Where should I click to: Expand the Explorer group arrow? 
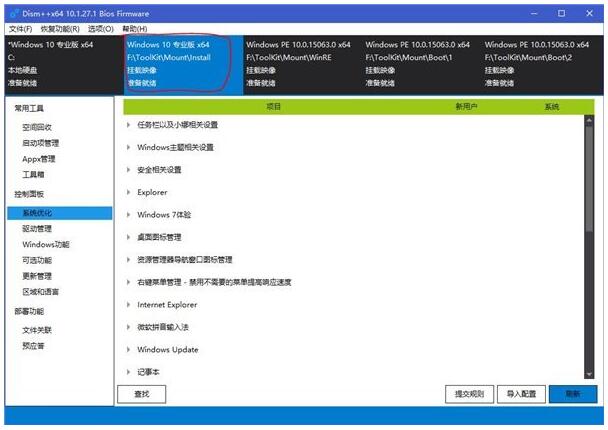[128, 192]
